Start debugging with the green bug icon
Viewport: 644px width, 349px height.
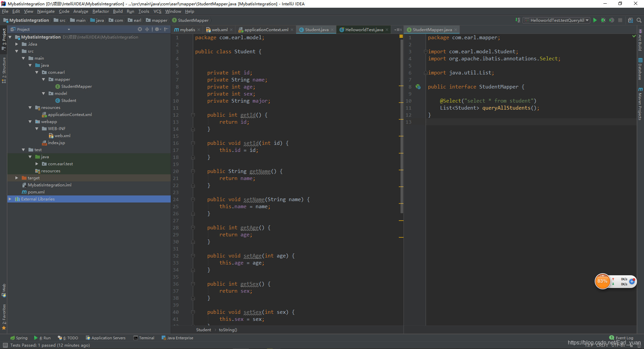(603, 20)
